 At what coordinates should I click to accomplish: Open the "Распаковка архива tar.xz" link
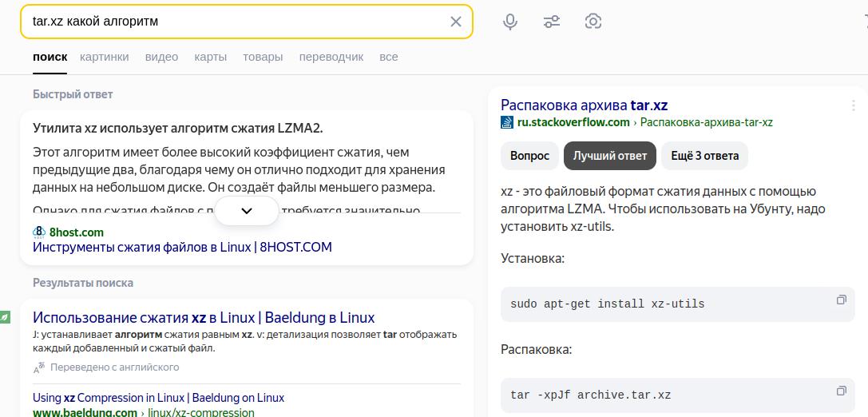coord(584,105)
